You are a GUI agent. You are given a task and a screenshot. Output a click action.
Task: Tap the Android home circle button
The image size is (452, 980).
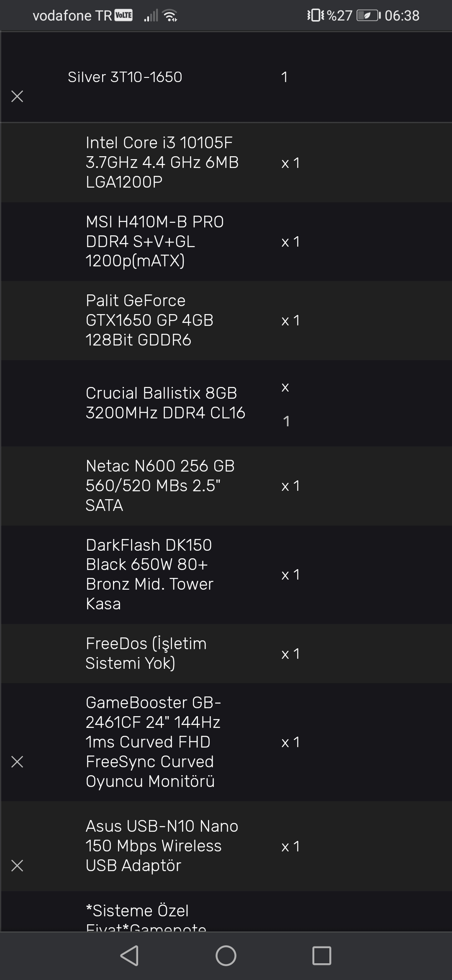coord(226,956)
